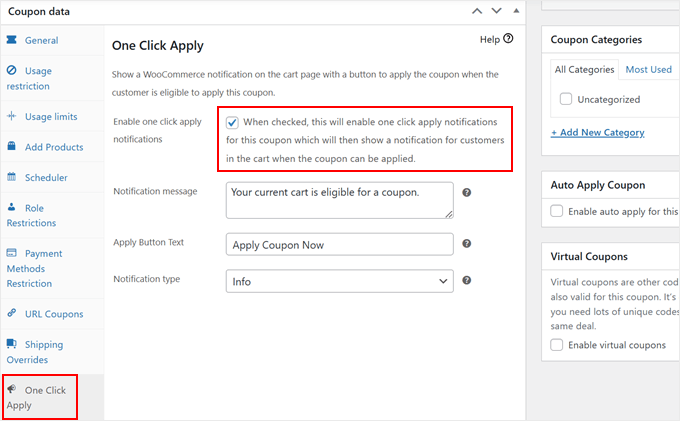Click the Usage limits icon
Screen dimensions: 680x421
12,116
